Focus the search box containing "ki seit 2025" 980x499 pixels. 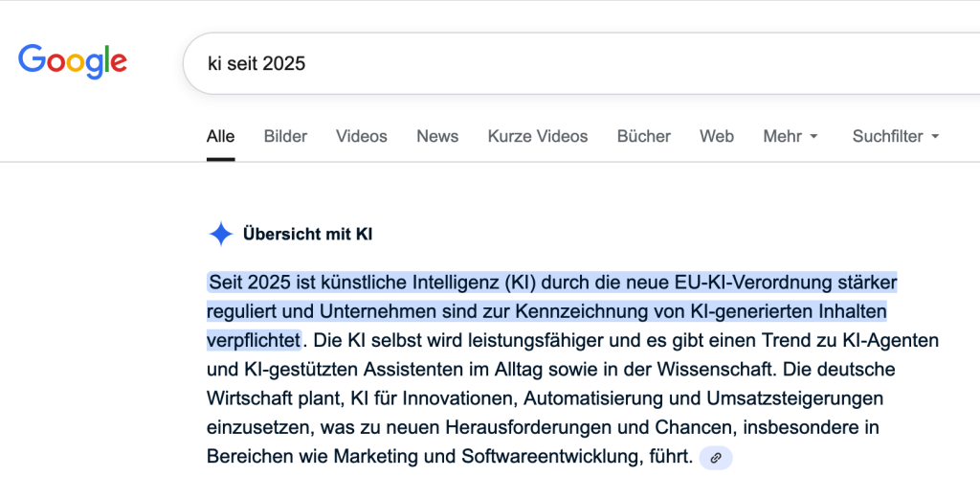(x=574, y=63)
